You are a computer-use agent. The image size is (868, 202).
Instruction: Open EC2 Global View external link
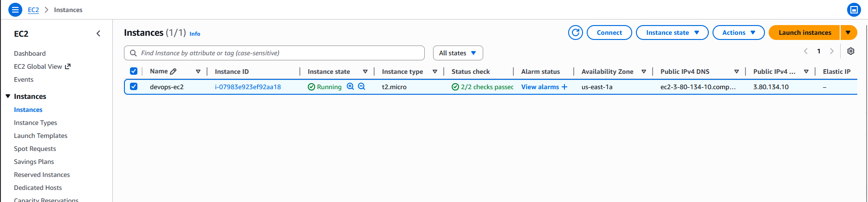[42, 66]
